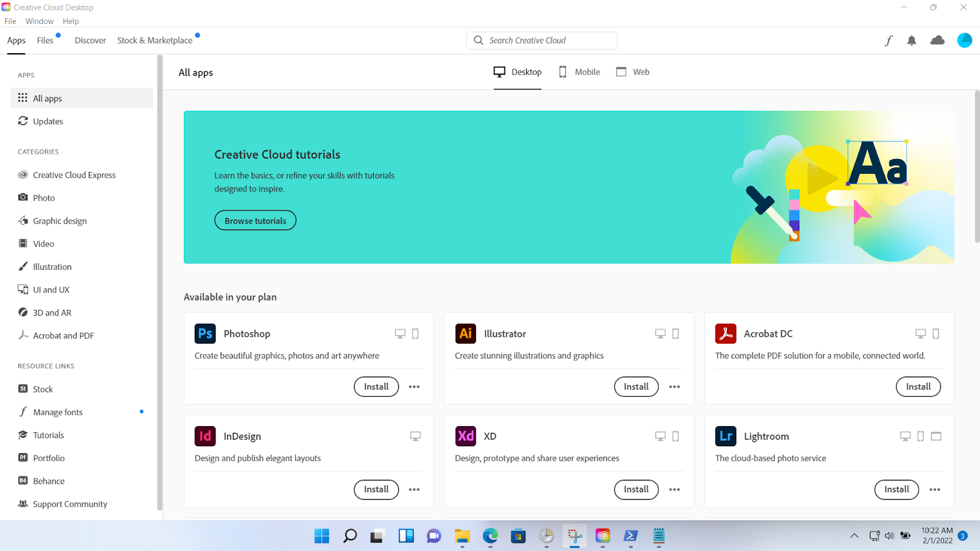The image size is (980, 551).
Task: Open the File menu
Action: [x=10, y=21]
